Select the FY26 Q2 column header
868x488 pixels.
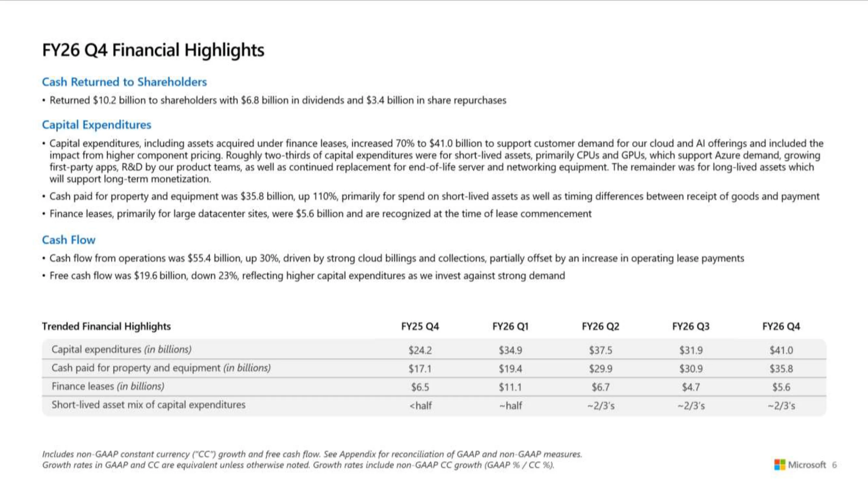(x=600, y=326)
